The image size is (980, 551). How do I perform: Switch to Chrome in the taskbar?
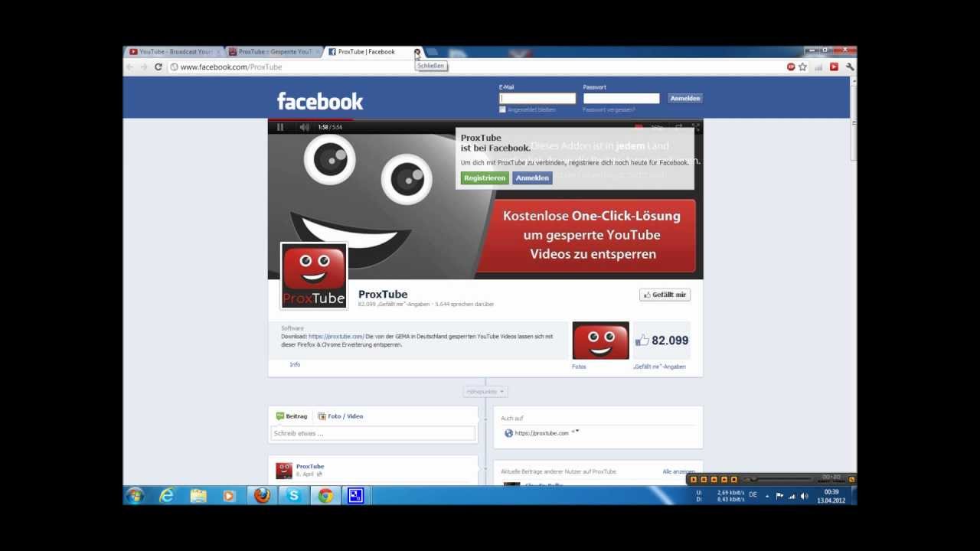325,496
